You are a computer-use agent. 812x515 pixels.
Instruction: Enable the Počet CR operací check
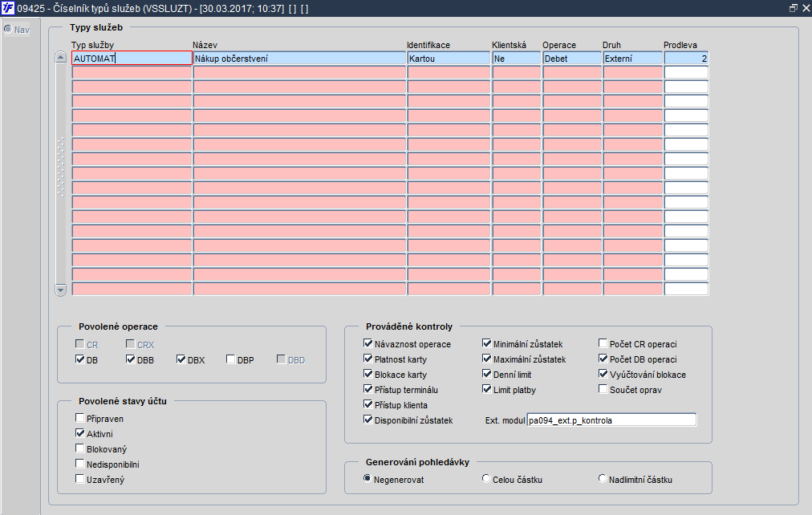tap(603, 343)
